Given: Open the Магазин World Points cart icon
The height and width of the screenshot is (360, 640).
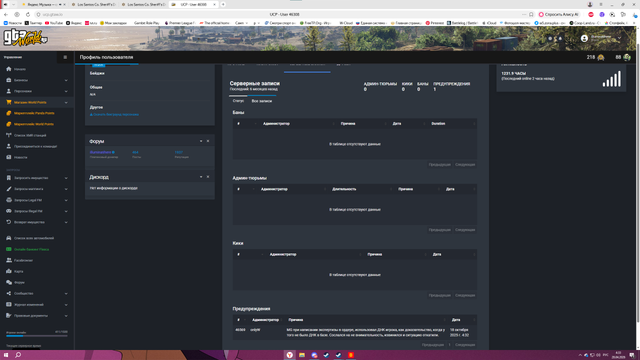Looking at the screenshot, I should [9, 102].
